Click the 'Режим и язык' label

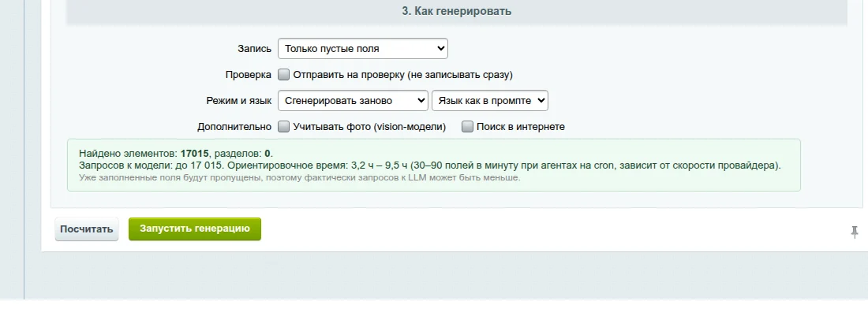tap(238, 101)
